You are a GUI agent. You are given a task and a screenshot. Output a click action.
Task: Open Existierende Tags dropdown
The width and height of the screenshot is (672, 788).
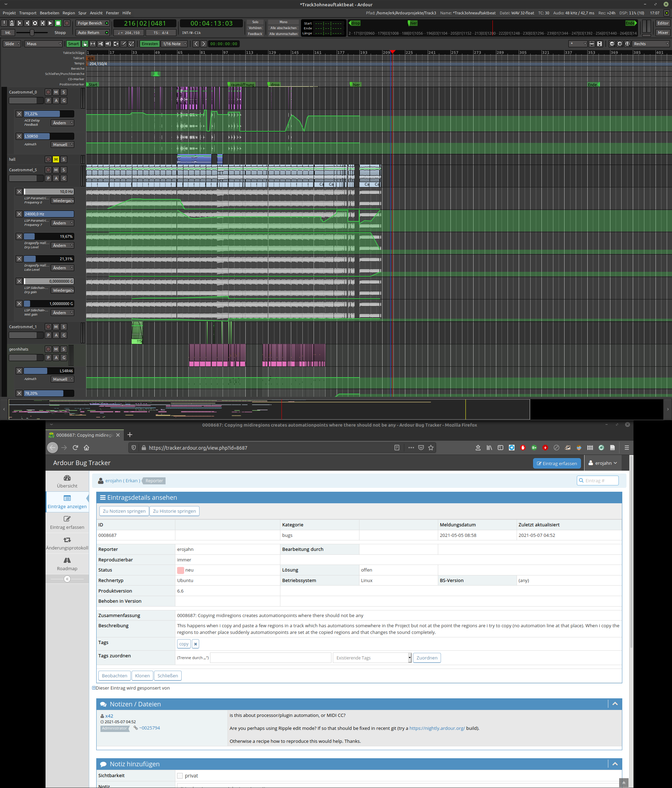[x=372, y=658]
